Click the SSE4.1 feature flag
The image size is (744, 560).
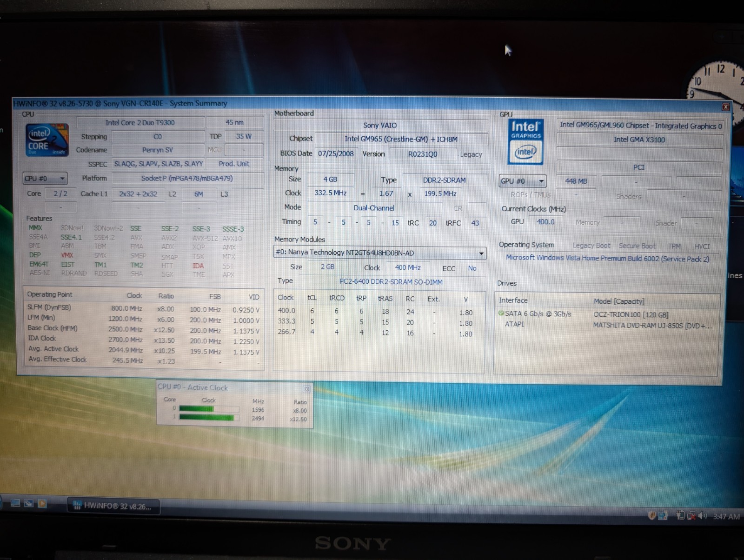71,237
